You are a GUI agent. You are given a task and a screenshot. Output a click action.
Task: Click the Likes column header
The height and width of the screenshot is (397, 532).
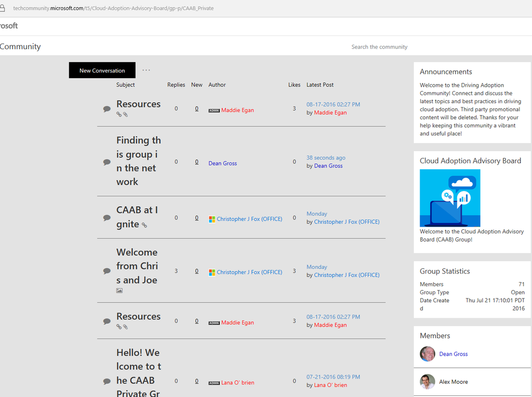[x=294, y=85]
